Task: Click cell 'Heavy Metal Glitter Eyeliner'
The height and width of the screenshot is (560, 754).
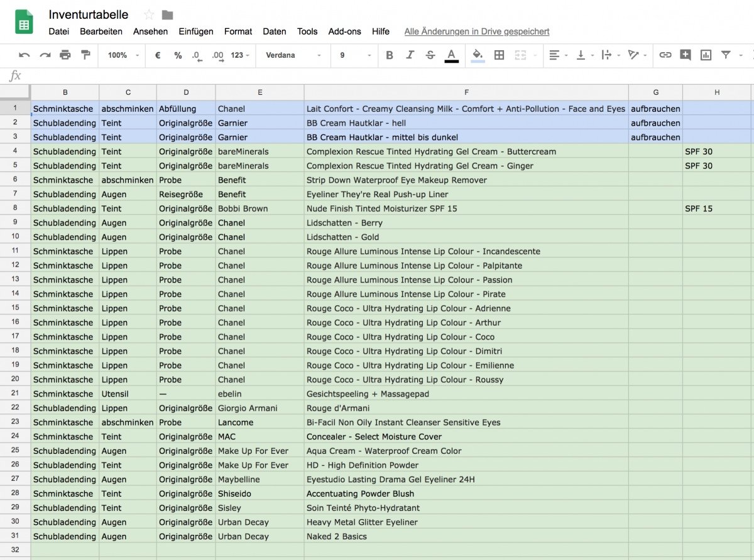Action: [466, 522]
